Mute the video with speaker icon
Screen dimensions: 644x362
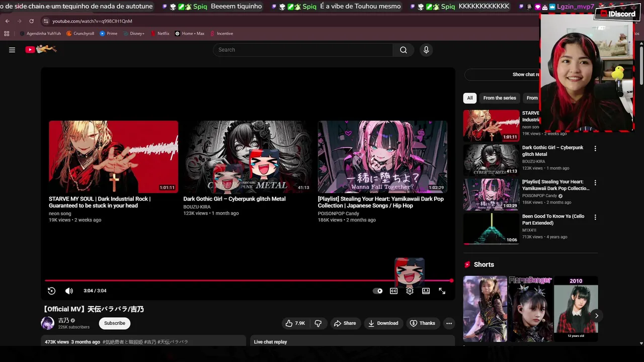[69, 291]
